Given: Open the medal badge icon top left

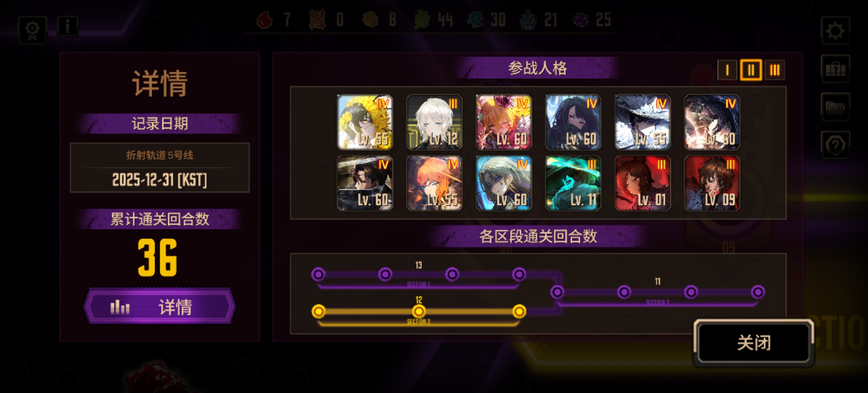Looking at the screenshot, I should 32,30.
